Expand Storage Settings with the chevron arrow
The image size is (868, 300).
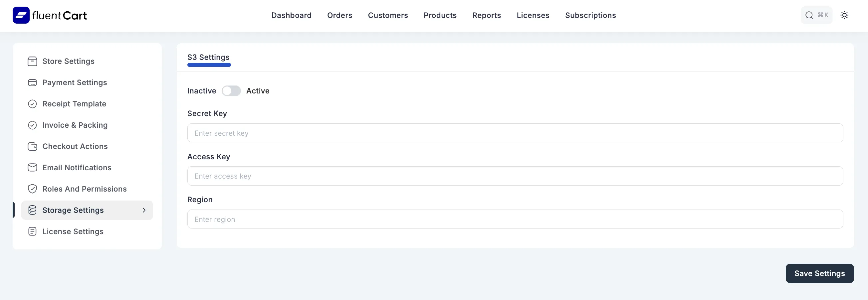[144, 210]
